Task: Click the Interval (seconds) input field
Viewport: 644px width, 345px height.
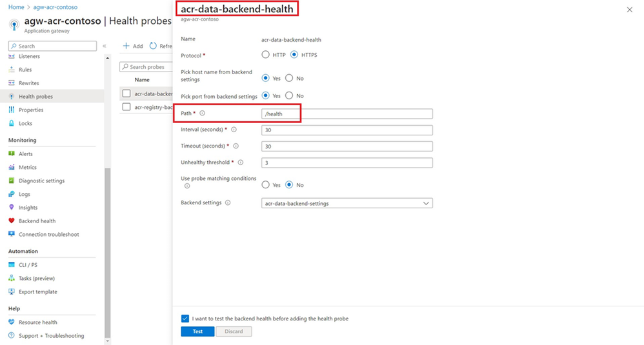Action: (347, 130)
